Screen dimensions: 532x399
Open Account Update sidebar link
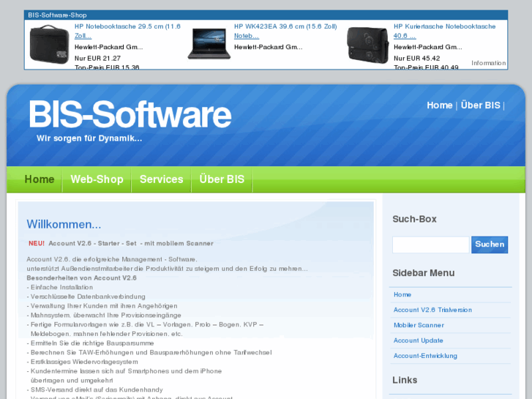tap(418, 340)
